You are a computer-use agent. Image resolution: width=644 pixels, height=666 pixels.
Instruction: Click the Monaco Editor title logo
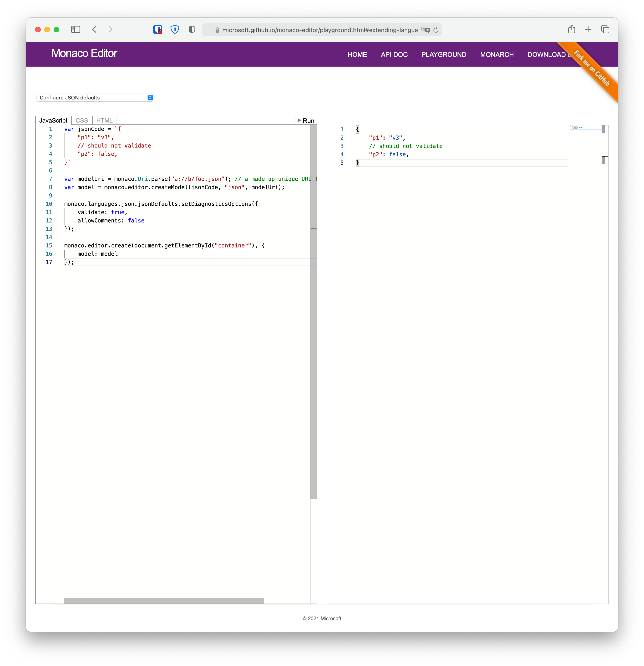[x=84, y=53]
